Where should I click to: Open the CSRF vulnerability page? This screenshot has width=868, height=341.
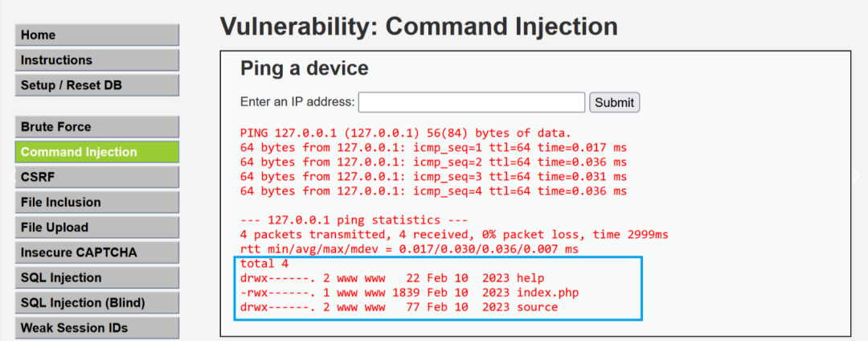click(x=96, y=177)
